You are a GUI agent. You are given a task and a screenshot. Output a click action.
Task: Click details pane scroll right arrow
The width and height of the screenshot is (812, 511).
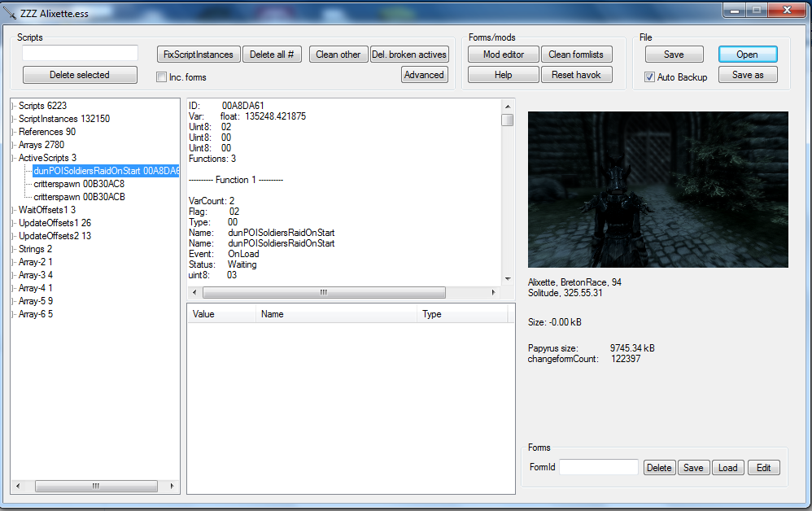click(494, 292)
